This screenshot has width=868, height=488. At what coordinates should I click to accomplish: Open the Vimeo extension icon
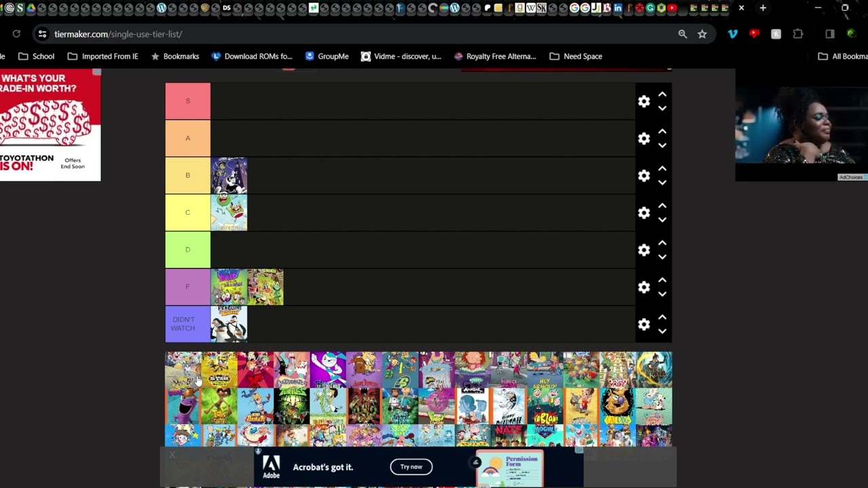pos(733,34)
